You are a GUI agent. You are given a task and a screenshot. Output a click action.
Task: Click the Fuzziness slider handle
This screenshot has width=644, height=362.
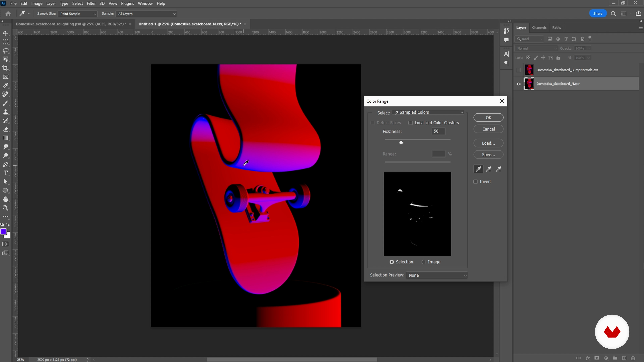tap(401, 142)
